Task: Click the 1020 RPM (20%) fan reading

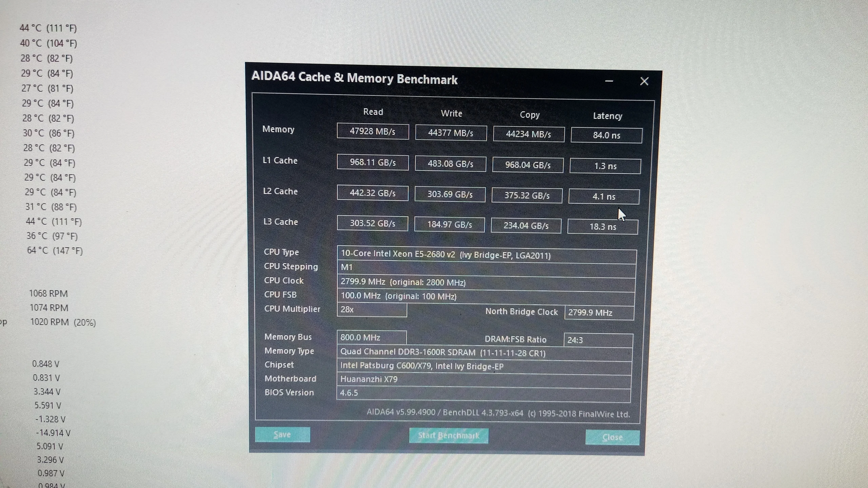Action: 63,322
